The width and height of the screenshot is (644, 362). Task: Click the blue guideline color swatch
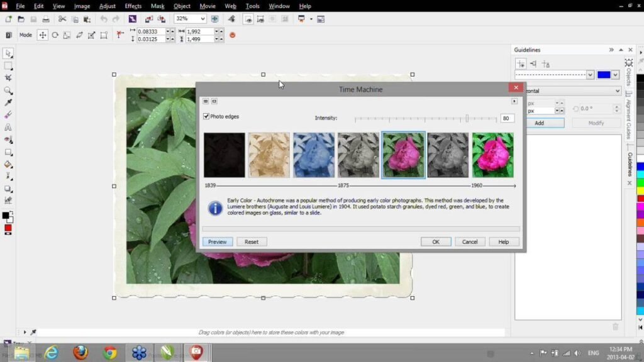(603, 75)
